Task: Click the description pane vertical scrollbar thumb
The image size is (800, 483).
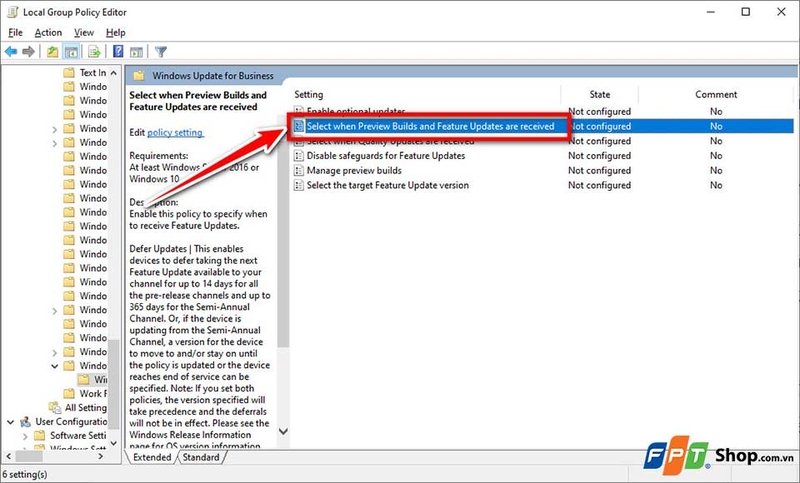Action: [x=283, y=230]
